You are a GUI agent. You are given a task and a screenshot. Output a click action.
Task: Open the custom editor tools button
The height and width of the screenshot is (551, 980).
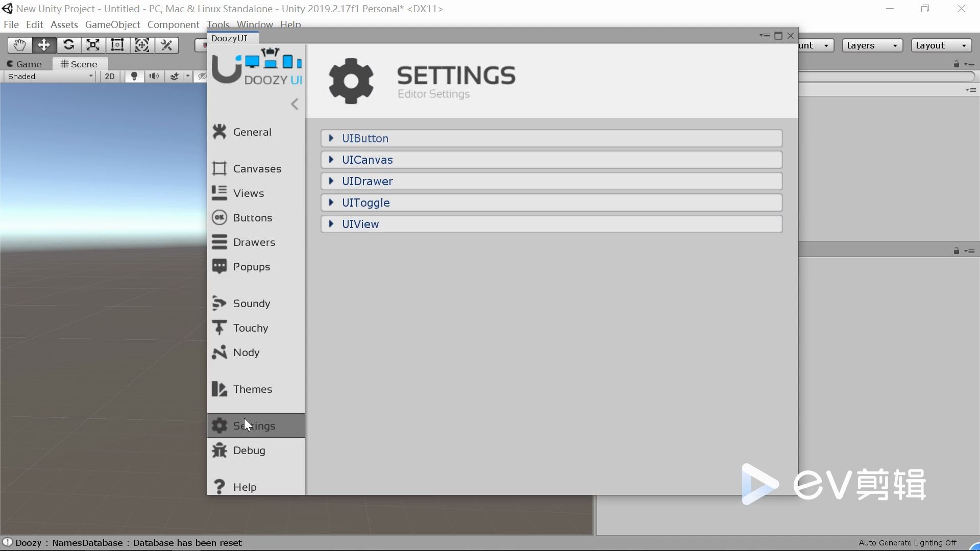pos(166,45)
